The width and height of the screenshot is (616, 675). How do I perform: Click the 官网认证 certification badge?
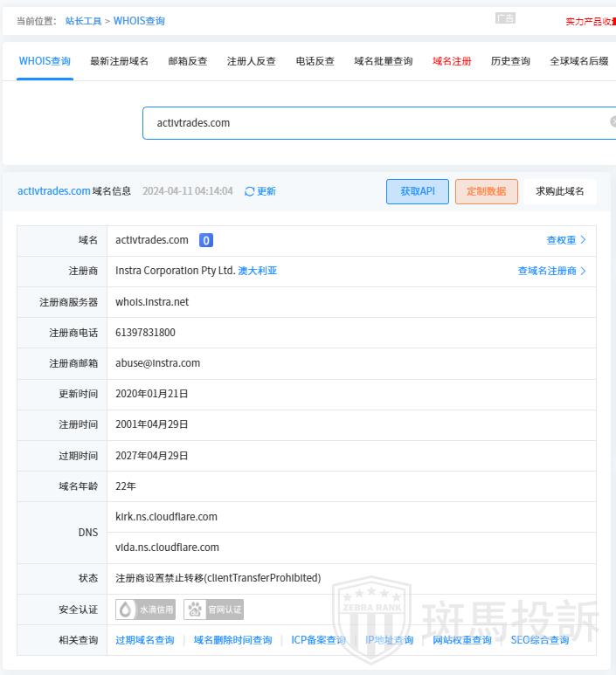(x=213, y=610)
